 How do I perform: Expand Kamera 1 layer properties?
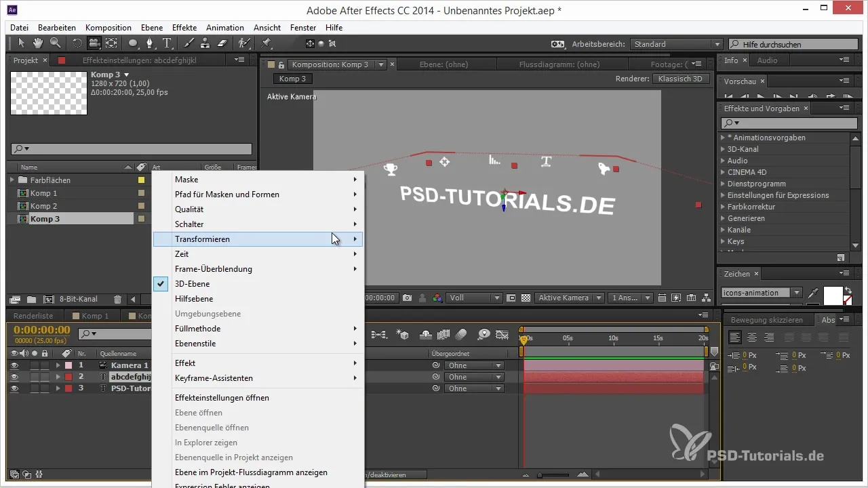(x=58, y=365)
